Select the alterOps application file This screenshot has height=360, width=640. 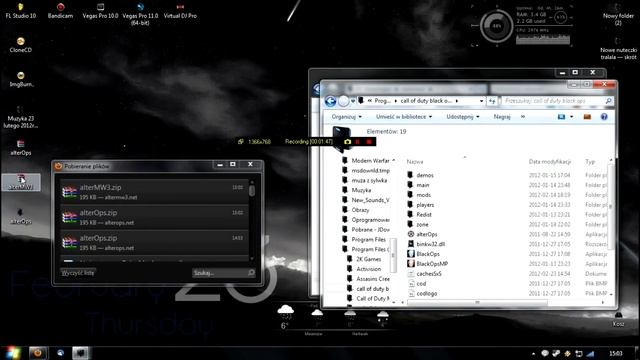point(427,234)
